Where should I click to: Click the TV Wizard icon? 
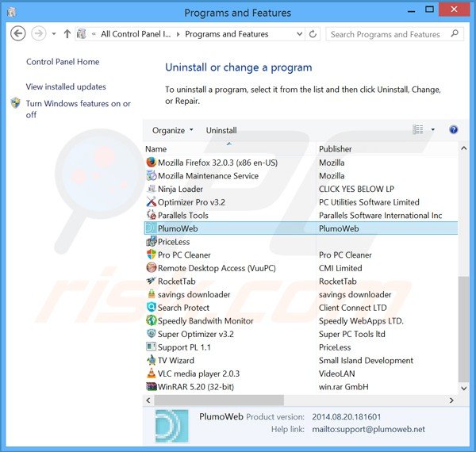(152, 360)
